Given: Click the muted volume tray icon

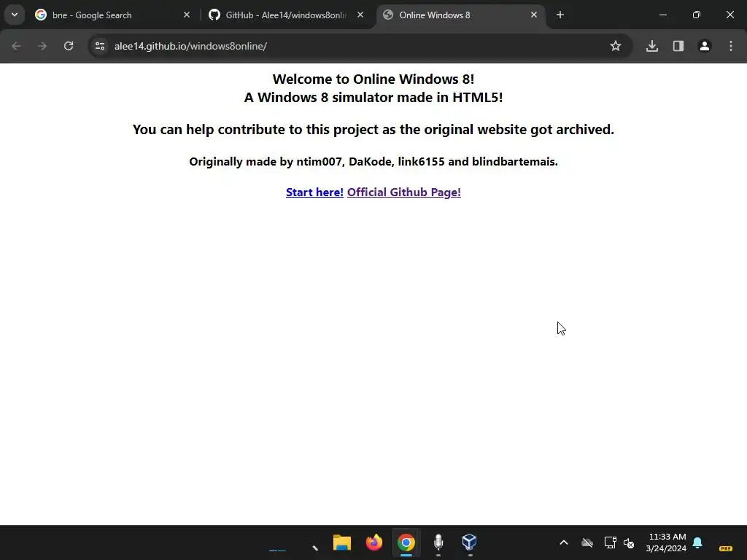Looking at the screenshot, I should tap(629, 542).
